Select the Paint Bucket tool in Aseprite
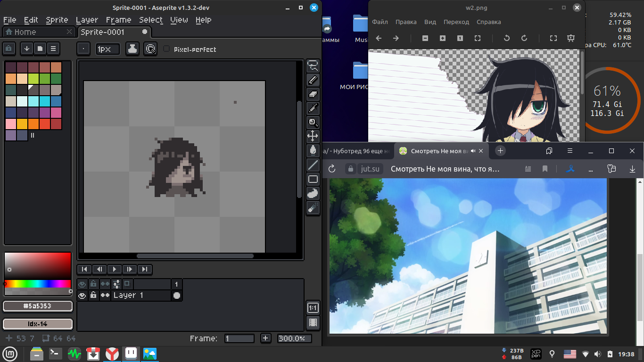The width and height of the screenshot is (644, 362). click(x=313, y=151)
